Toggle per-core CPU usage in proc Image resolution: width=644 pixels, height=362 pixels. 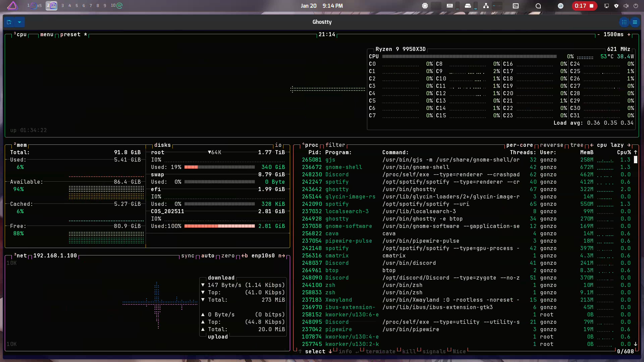520,145
